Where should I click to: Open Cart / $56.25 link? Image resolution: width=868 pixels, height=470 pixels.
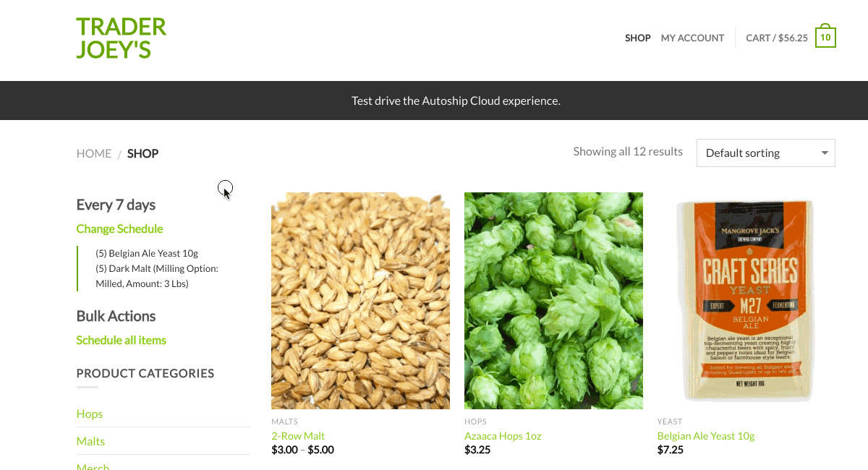pos(777,38)
